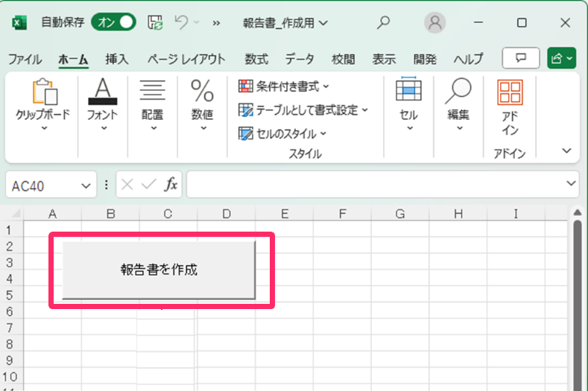Click the fx insert function icon
Image resolution: width=588 pixels, height=391 pixels.
(x=171, y=185)
